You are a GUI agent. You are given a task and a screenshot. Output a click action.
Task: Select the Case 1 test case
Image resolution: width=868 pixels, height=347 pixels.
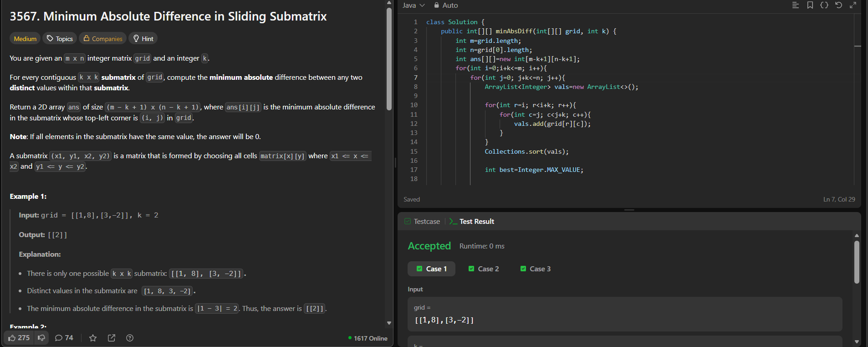coord(431,269)
